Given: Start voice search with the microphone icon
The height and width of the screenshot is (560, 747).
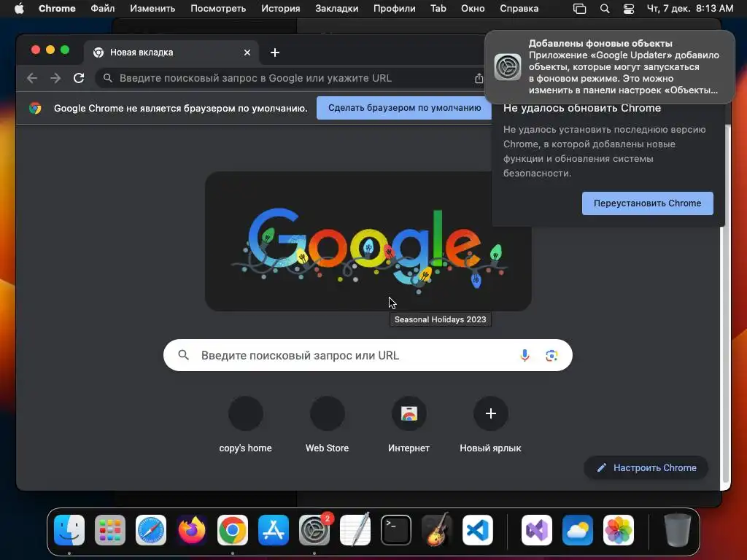Looking at the screenshot, I should point(525,355).
